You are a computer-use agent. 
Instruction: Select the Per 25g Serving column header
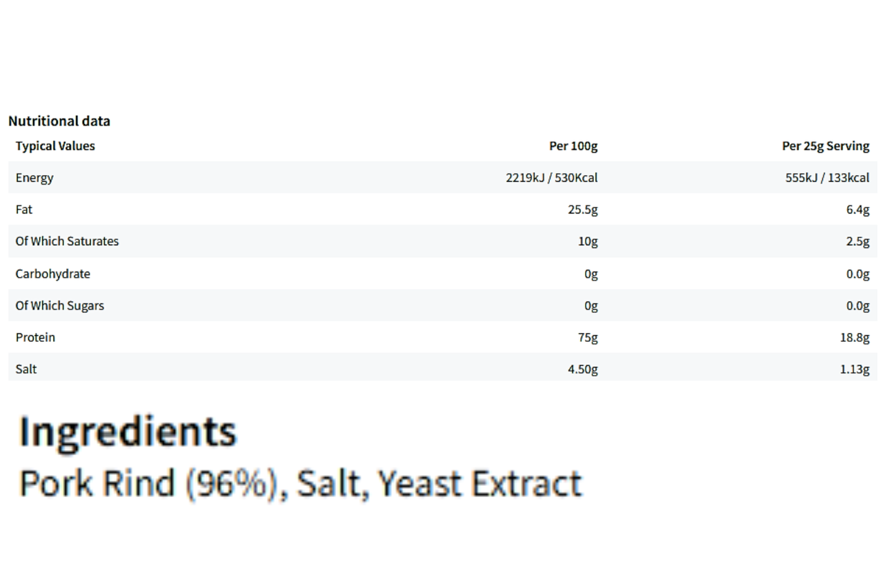click(826, 146)
